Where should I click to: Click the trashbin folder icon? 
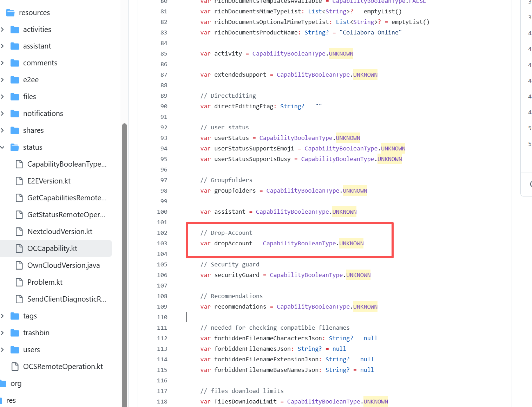coord(15,333)
